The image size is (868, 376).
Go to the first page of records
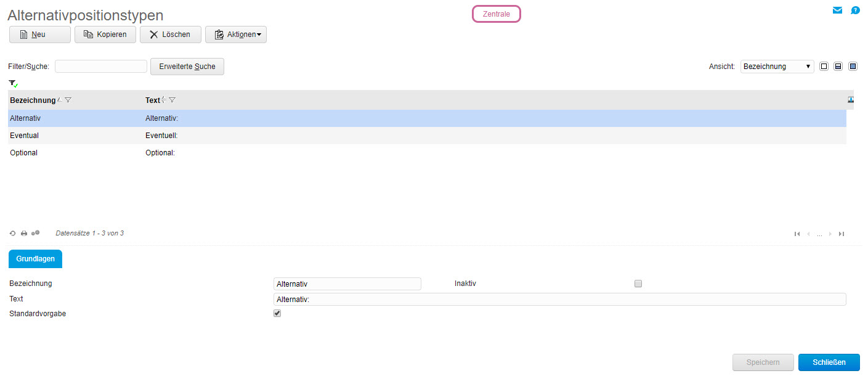pyautogui.click(x=797, y=234)
